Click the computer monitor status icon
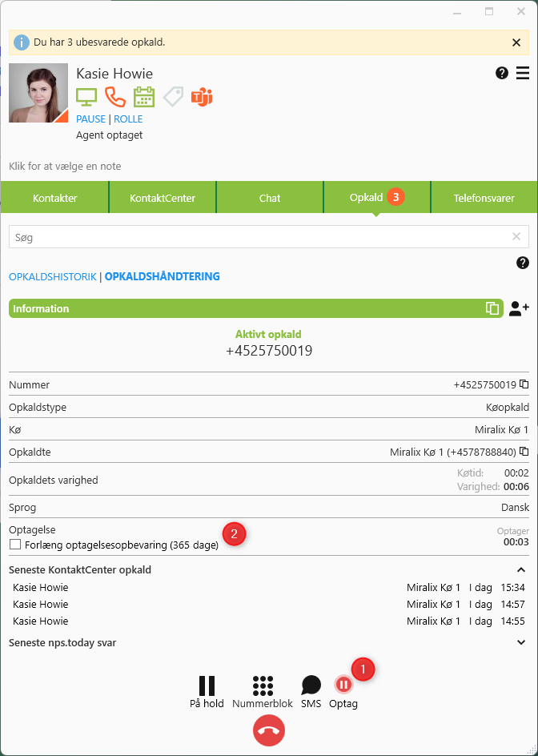Image resolution: width=538 pixels, height=756 pixels. pyautogui.click(x=86, y=98)
